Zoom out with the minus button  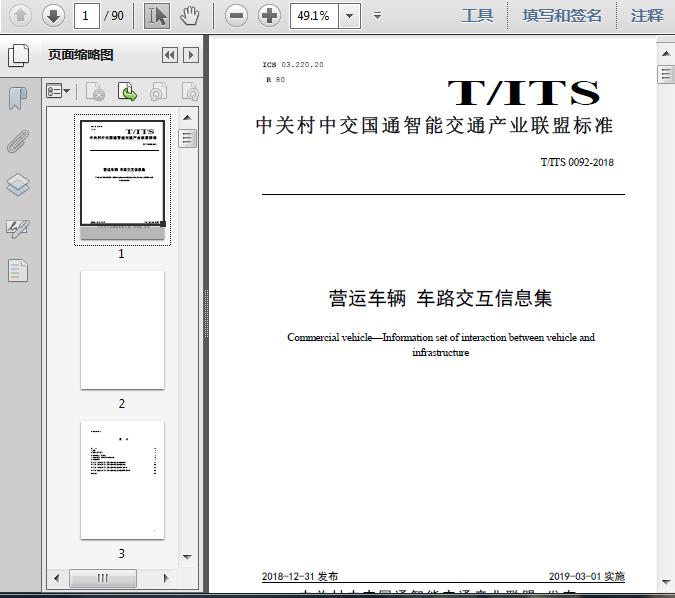click(236, 16)
